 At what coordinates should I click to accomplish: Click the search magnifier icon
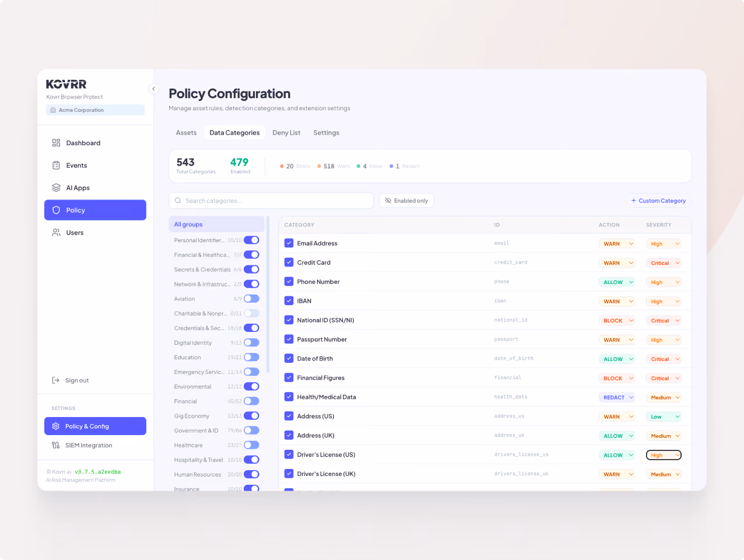[x=178, y=201]
